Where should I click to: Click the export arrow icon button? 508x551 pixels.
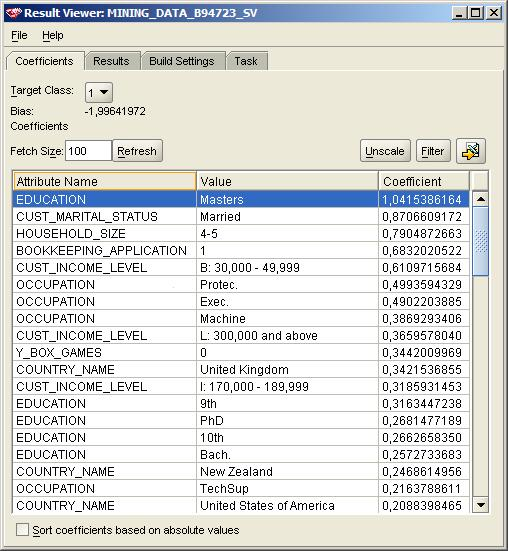471,151
